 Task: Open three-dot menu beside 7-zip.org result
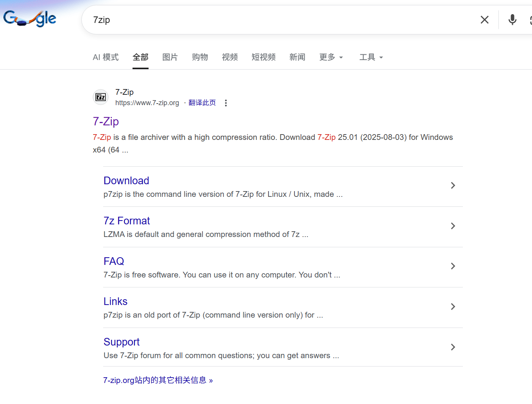pyautogui.click(x=226, y=103)
